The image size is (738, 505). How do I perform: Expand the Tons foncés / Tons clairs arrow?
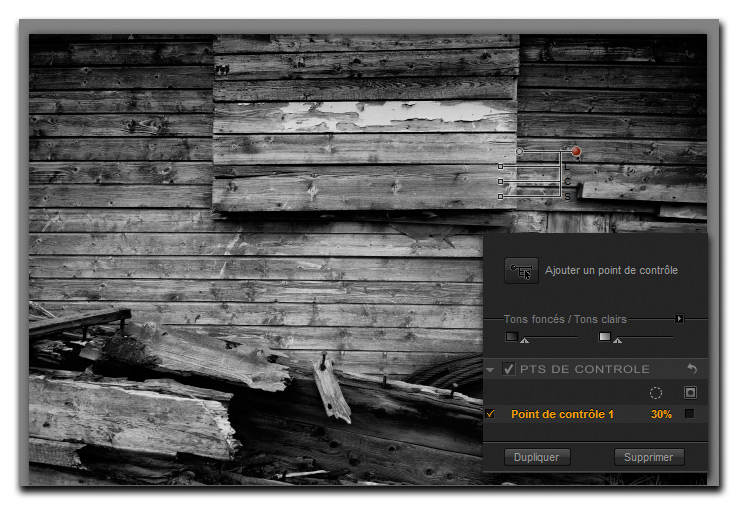point(679,319)
